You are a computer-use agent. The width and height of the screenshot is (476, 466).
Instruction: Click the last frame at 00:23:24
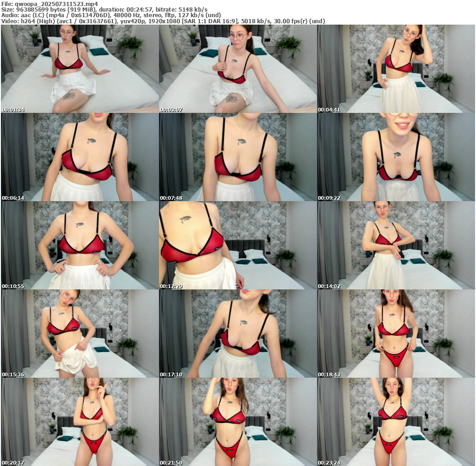pos(396,422)
